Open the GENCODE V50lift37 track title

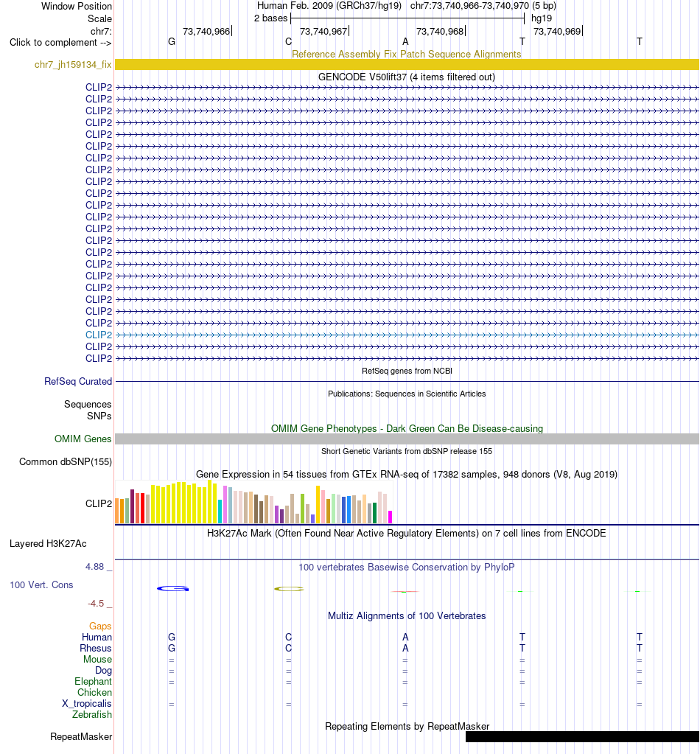pyautogui.click(x=407, y=77)
